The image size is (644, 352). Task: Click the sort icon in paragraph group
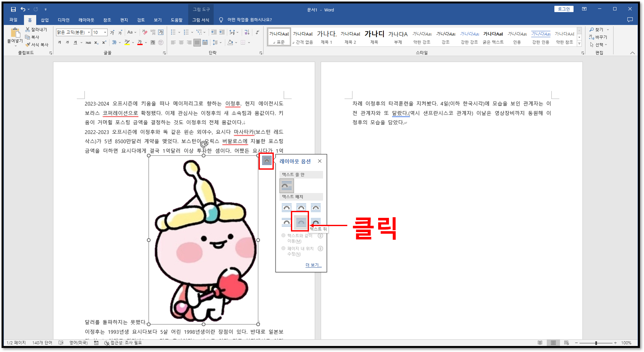coord(246,32)
